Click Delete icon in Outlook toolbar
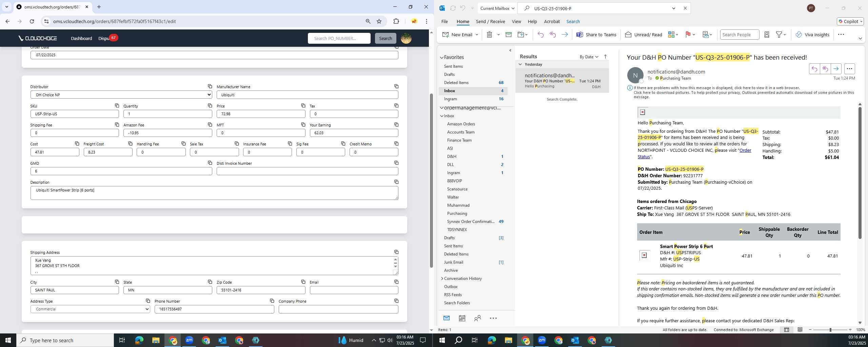 coord(489,35)
